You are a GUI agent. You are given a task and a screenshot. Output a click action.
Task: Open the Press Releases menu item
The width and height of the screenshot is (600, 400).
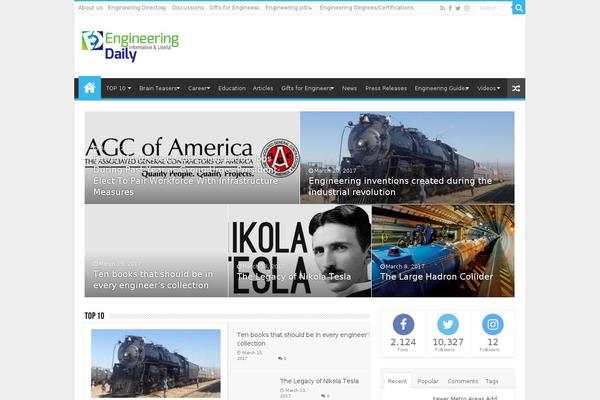386,88
